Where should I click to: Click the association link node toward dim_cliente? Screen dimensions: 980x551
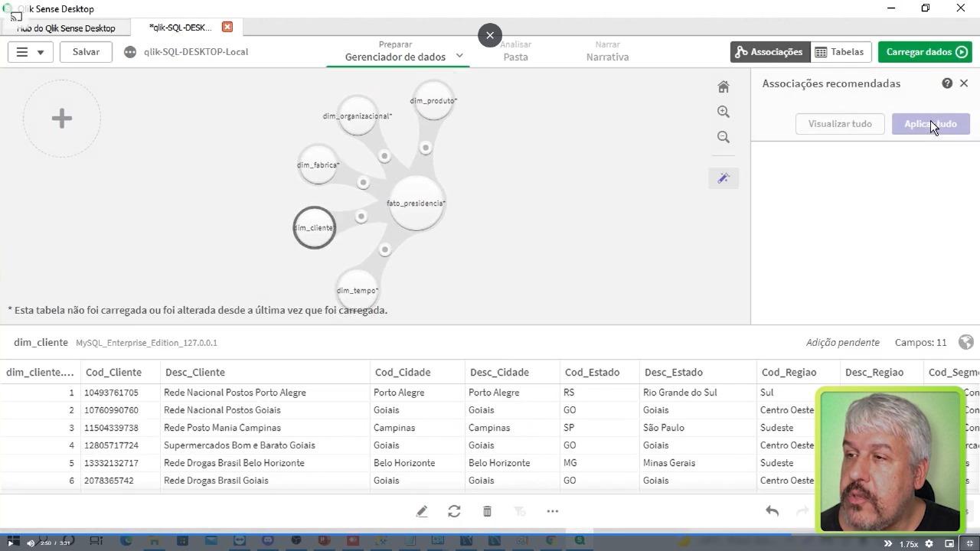coord(361,217)
